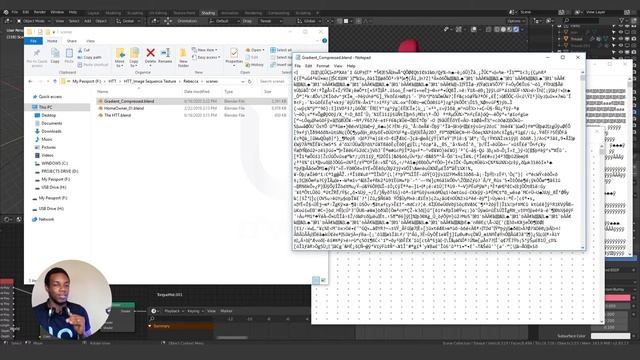Open the New item dropdown in Explorer
This screenshot has width=640, height=360.
click(x=204, y=50)
